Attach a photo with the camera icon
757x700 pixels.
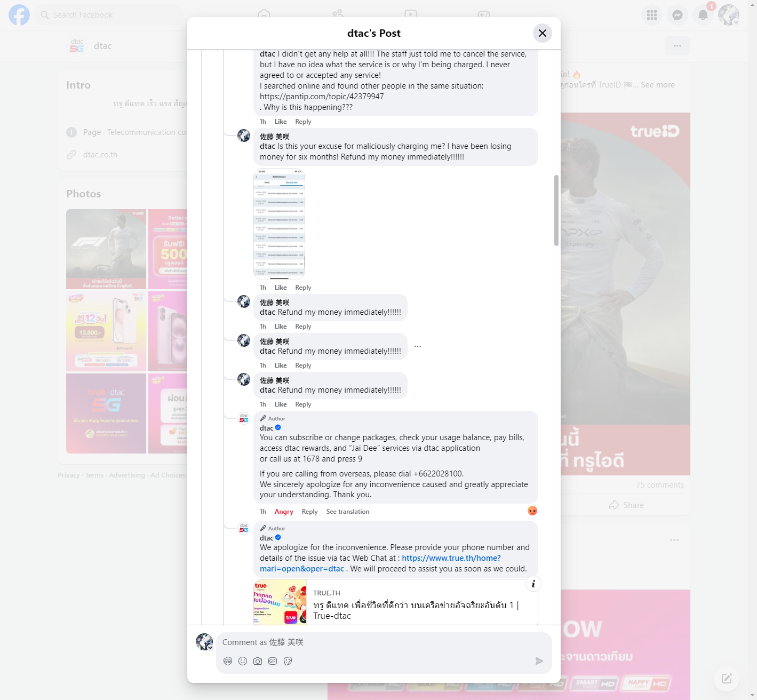(258, 661)
